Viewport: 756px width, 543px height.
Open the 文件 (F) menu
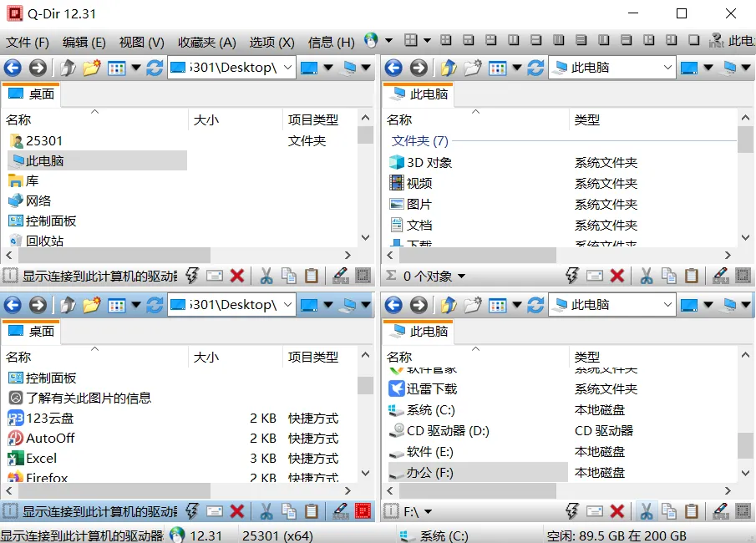tap(28, 43)
